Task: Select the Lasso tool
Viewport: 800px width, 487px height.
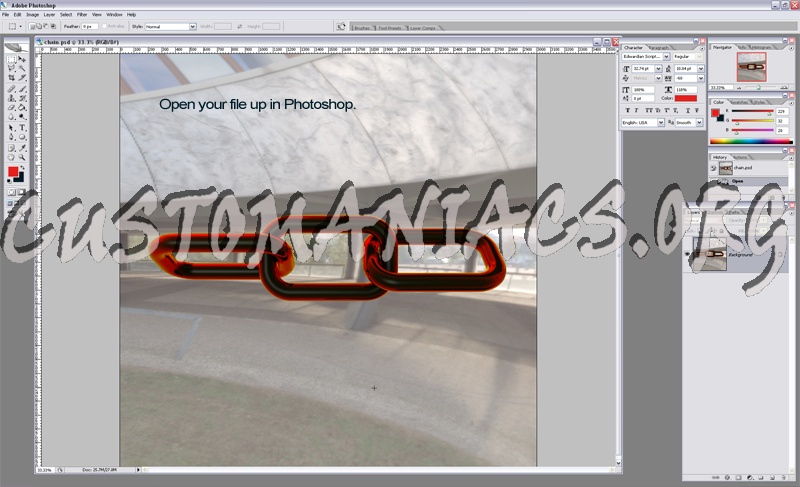Action: click(x=11, y=68)
